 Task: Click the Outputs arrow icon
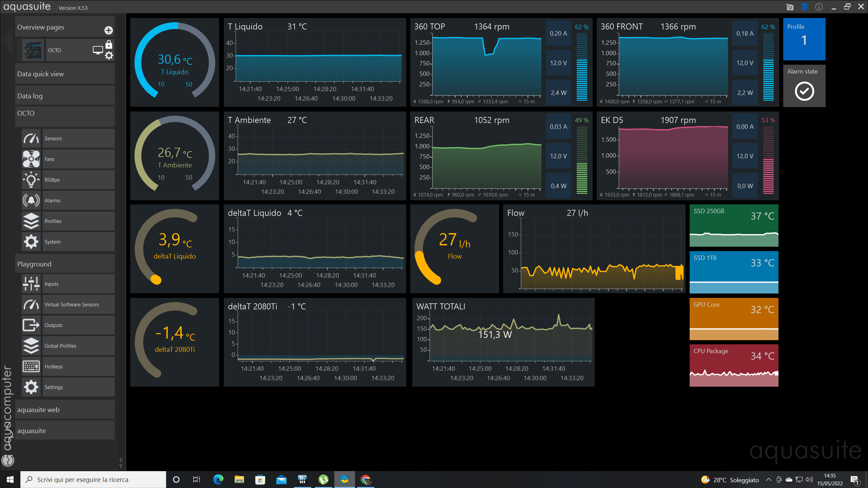(x=31, y=325)
